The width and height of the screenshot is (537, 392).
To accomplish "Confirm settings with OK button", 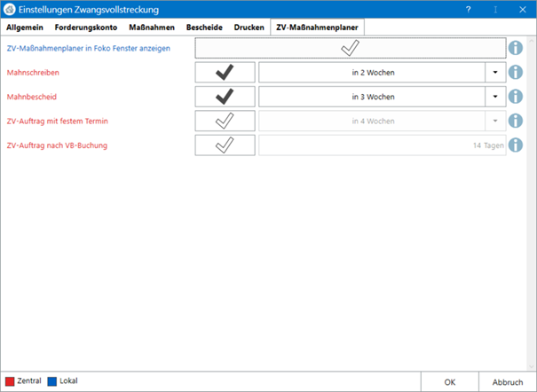I will [450, 381].
